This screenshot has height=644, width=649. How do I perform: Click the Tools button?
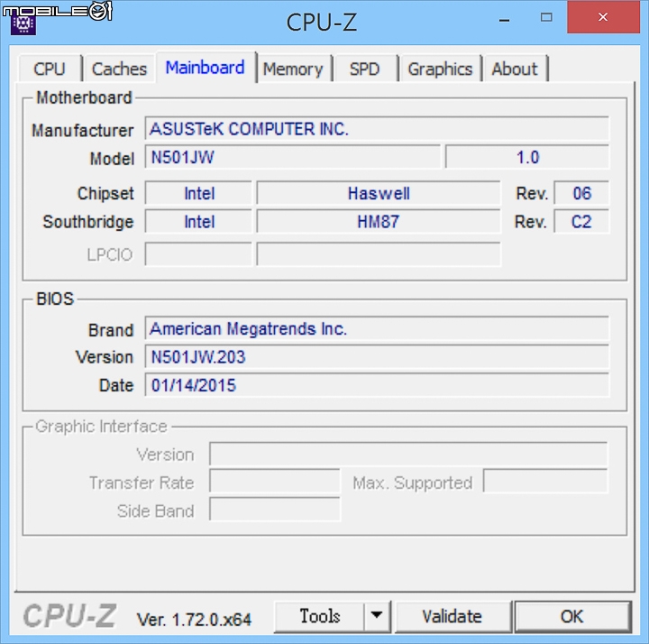click(319, 616)
